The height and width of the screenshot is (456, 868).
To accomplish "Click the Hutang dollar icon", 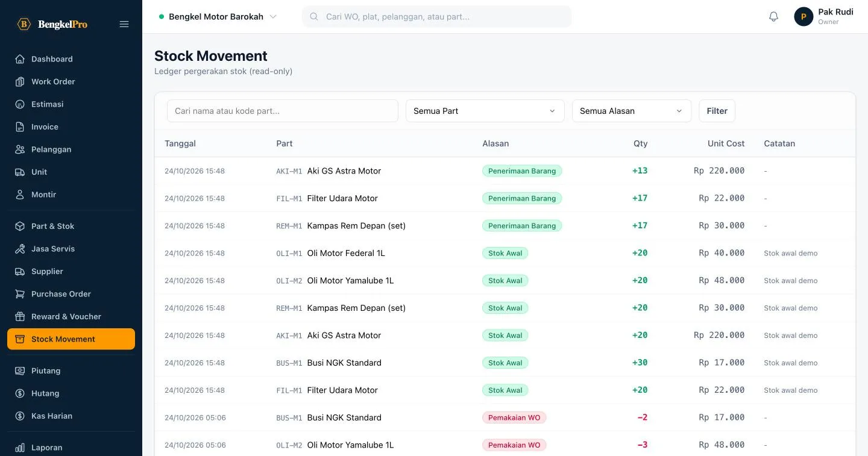I will pyautogui.click(x=20, y=393).
